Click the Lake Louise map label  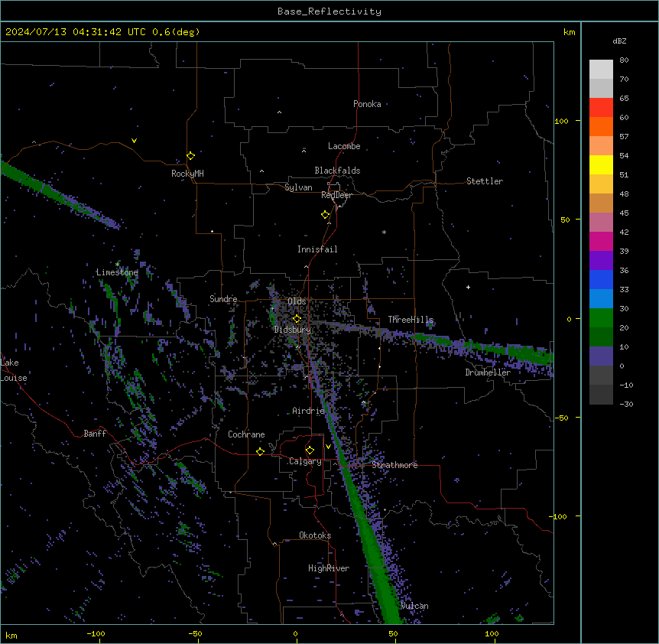[14, 370]
